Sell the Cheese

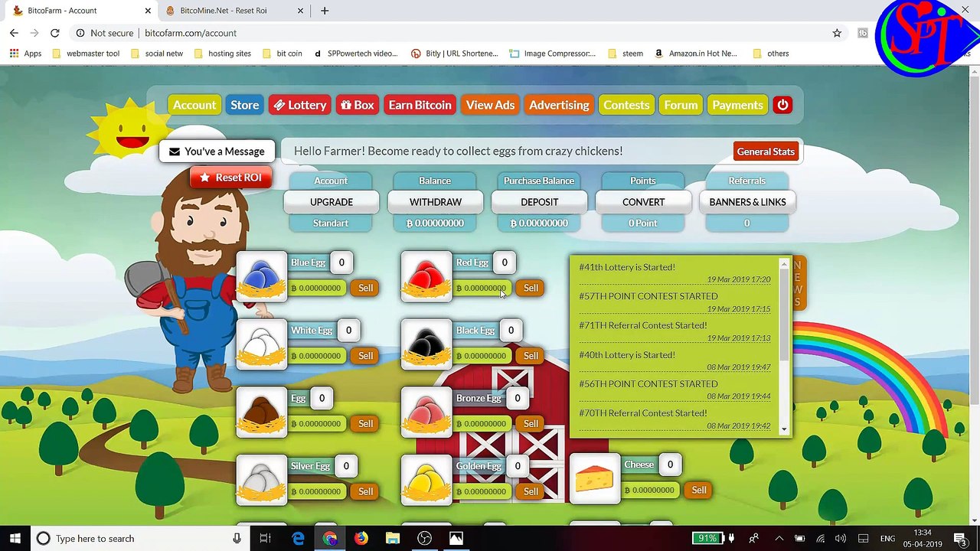pos(699,490)
